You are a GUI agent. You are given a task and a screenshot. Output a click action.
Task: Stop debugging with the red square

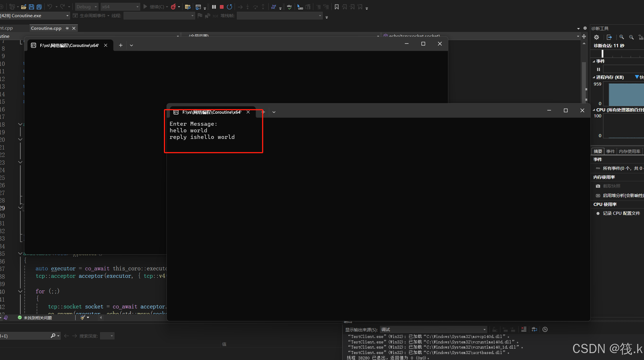pyautogui.click(x=222, y=7)
